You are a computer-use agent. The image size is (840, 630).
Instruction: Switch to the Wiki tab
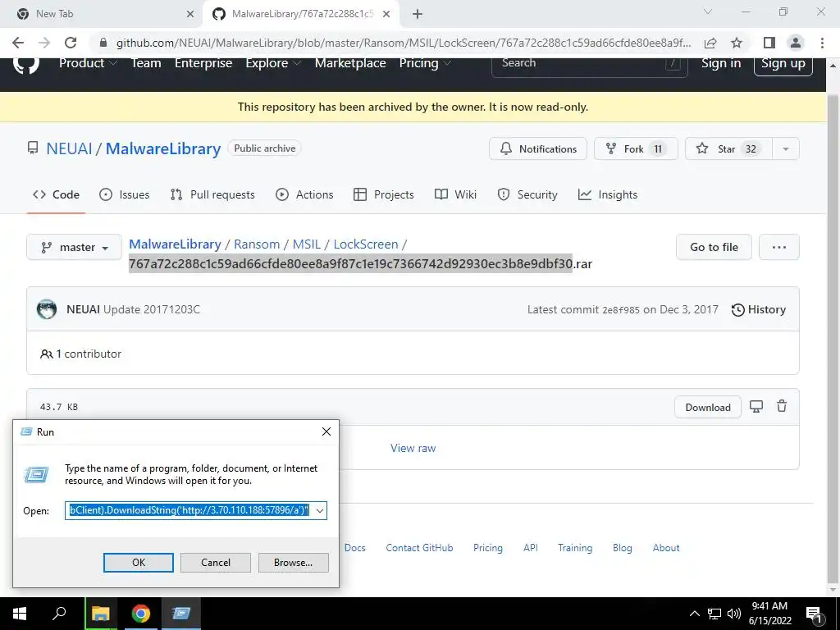click(455, 194)
